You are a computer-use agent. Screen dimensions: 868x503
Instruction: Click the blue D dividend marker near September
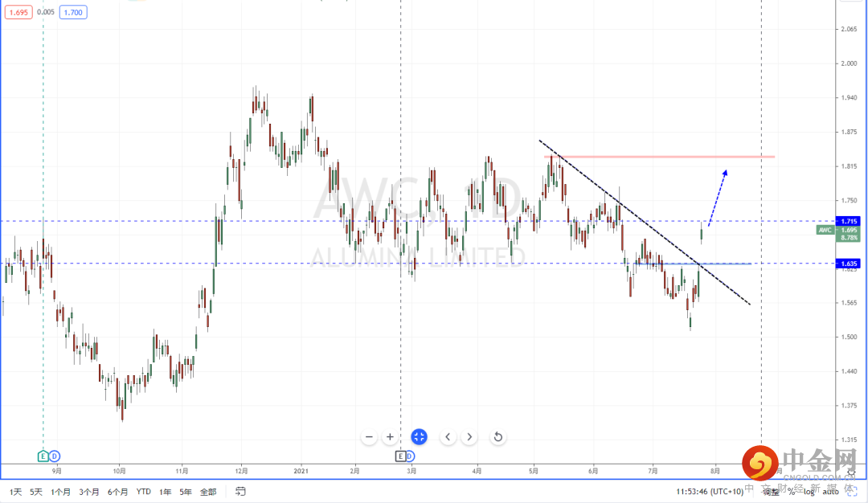(55, 456)
